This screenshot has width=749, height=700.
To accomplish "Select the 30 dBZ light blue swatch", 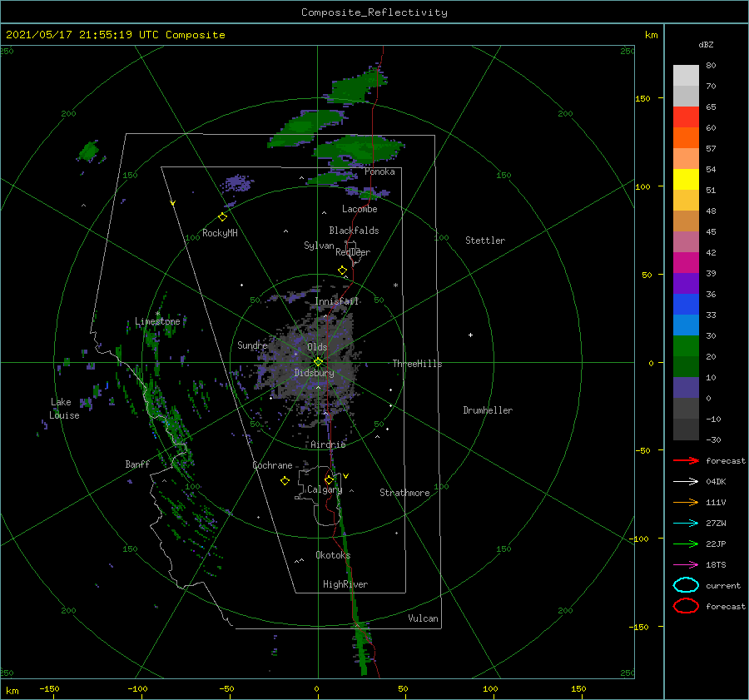I will click(686, 325).
